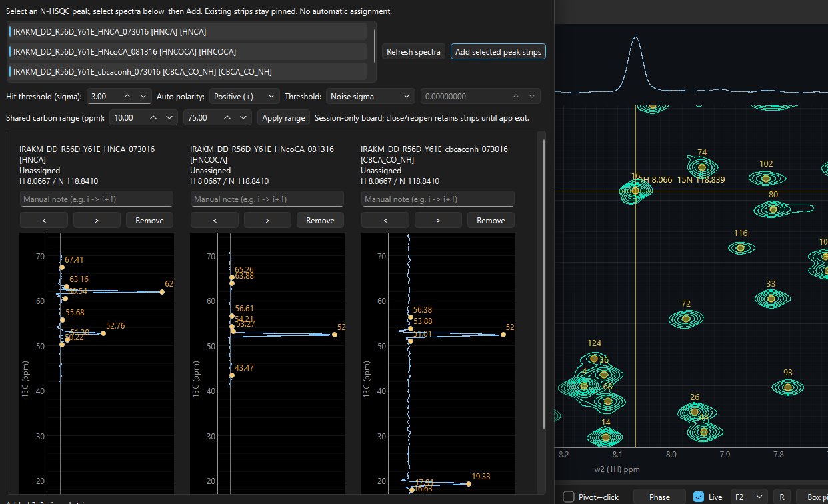Decrease the carbon range minimum 10.00
The height and width of the screenshot is (504, 828).
pos(169,118)
